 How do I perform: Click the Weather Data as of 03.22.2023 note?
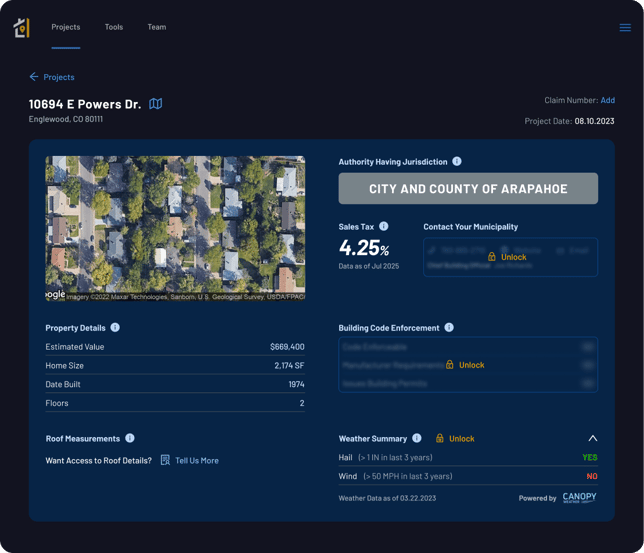387,498
